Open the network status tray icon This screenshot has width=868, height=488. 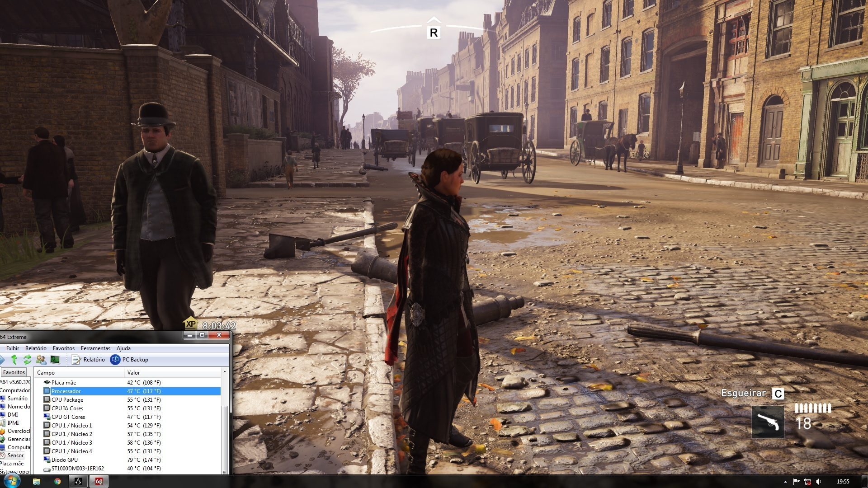tap(807, 482)
